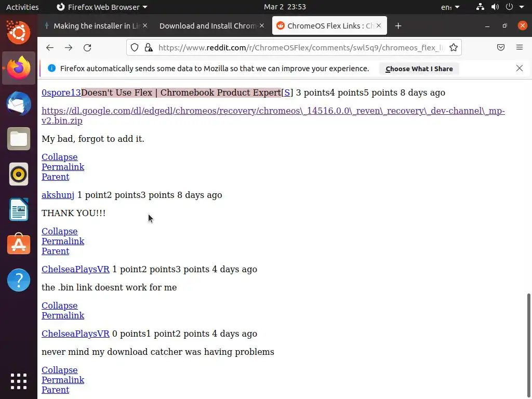Screen dimensions: 532x399
Task: Open ChelseaPlaysVR profile on .bin comment
Action: pyautogui.click(x=76, y=270)
